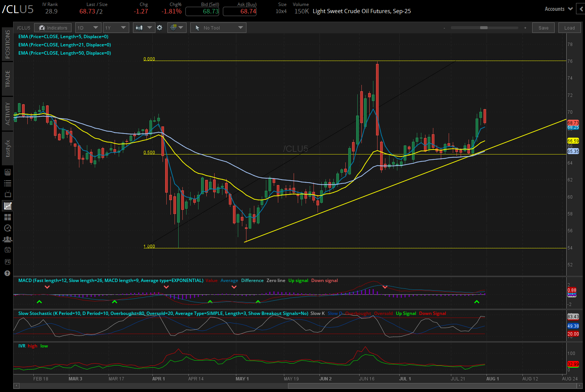Open the follow traders icon in sidebar
585x392 pixels.
7,239
